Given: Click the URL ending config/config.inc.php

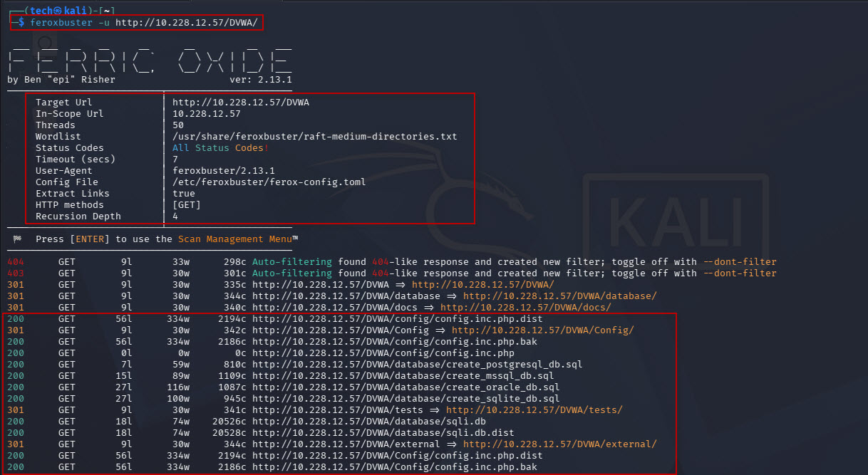Looking at the screenshot, I should (383, 353).
